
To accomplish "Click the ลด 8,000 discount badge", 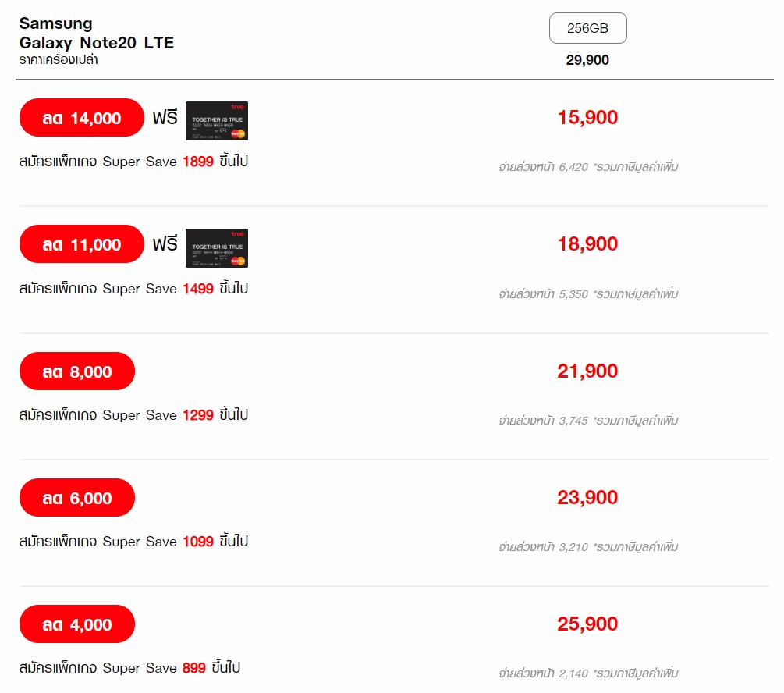I will [77, 371].
